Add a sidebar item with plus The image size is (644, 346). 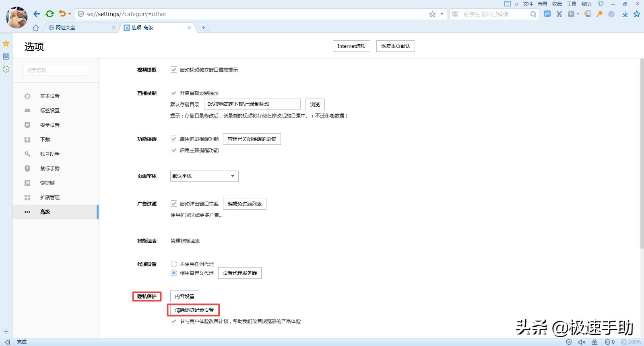click(6, 332)
